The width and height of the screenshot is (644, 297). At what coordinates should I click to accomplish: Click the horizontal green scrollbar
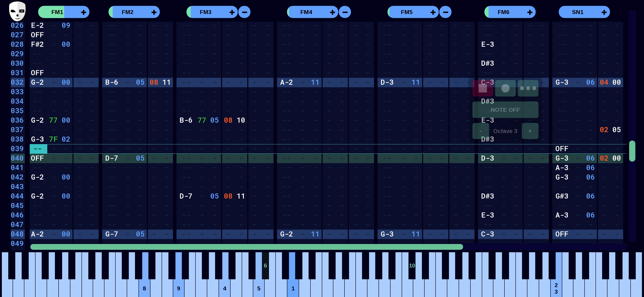(x=246, y=247)
